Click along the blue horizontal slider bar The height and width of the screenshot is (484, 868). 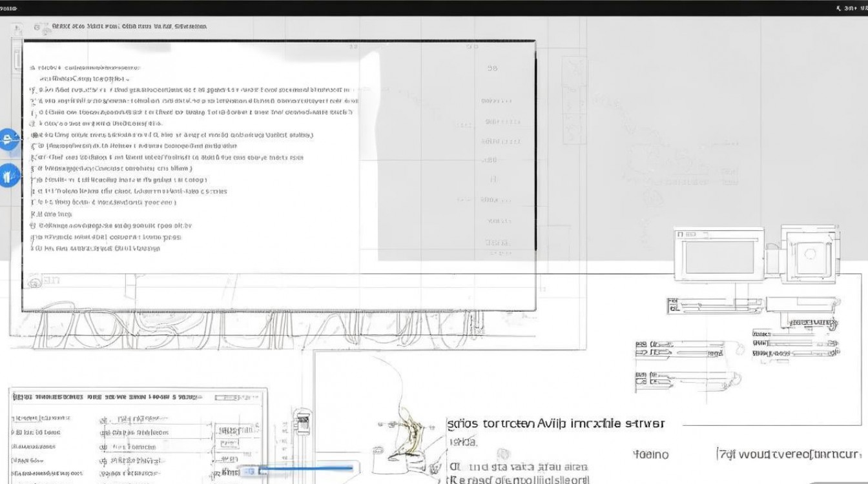coord(304,469)
